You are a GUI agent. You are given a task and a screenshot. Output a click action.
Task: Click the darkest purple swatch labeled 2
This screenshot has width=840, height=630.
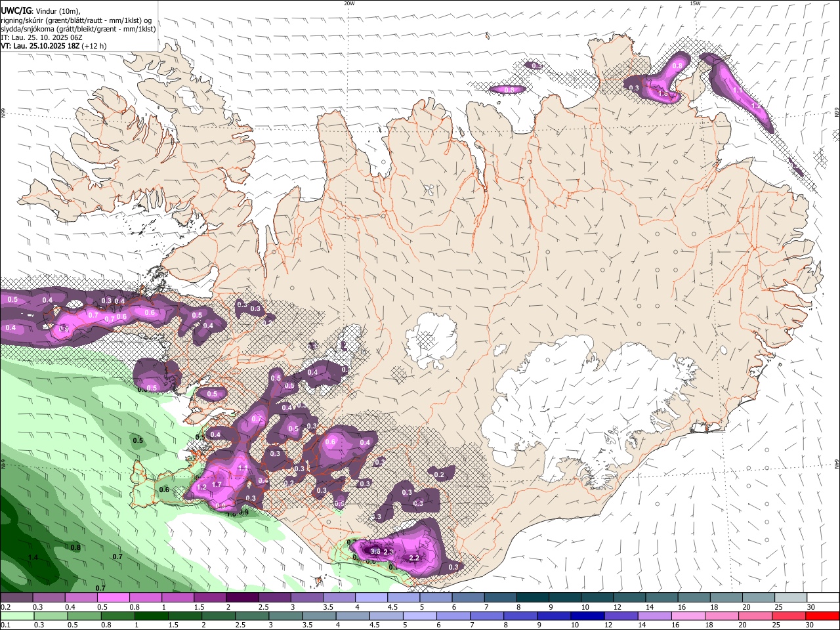(241, 598)
